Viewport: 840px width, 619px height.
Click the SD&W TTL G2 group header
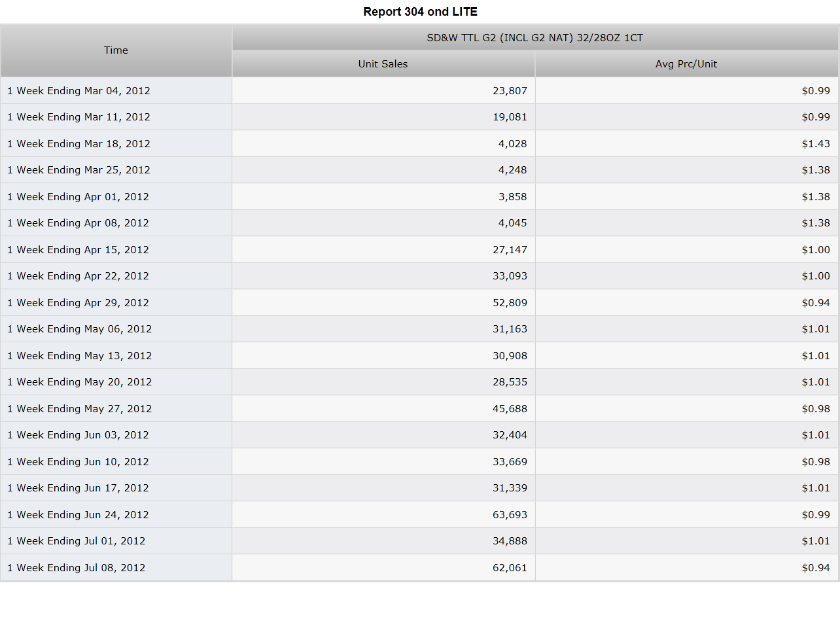coord(535,38)
